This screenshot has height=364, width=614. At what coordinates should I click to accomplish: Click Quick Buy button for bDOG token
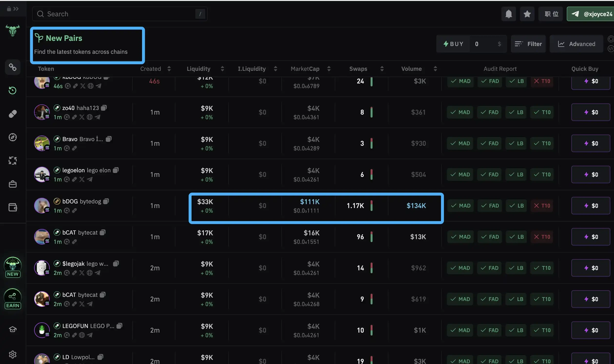point(591,205)
